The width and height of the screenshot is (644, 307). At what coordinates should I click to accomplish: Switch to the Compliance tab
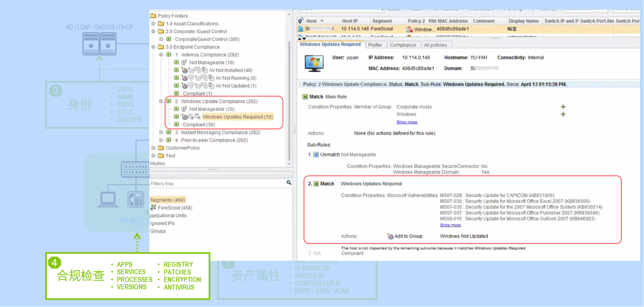[x=403, y=45]
